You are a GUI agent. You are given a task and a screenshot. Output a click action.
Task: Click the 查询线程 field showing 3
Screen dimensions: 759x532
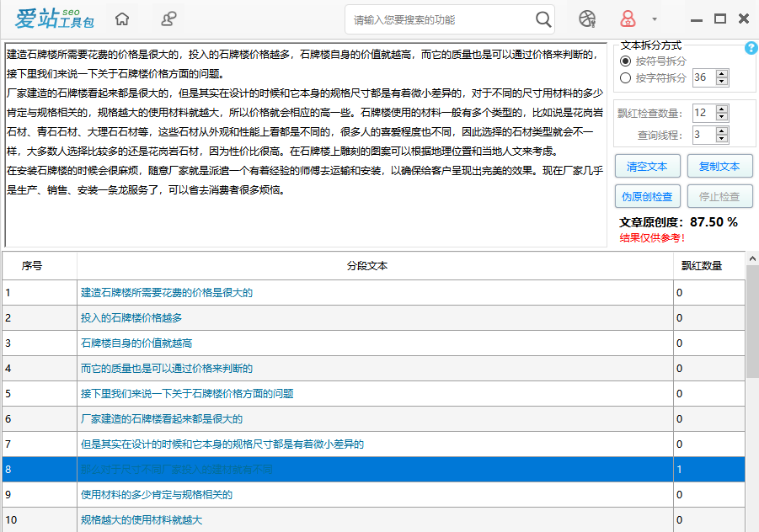coord(704,135)
